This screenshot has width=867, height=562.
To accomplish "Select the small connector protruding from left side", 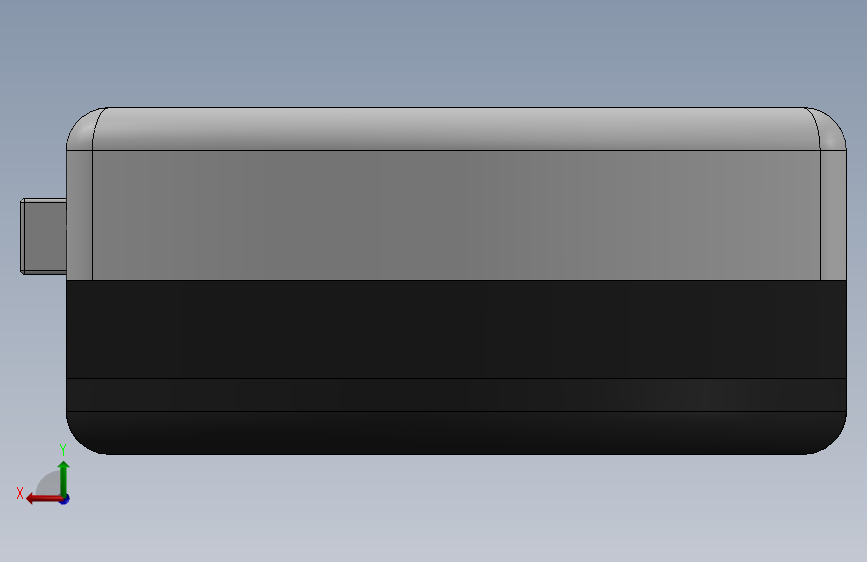I will coord(43,236).
